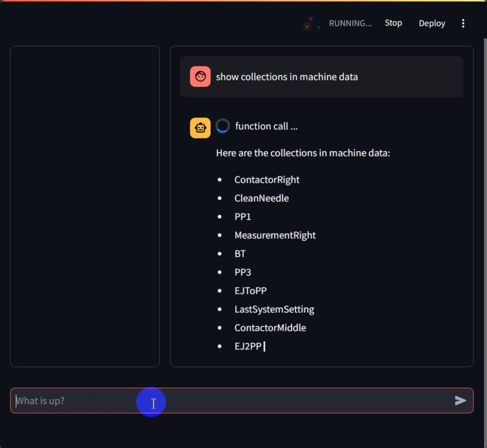This screenshot has height=448, width=487.
Task: Click the user avatar icon
Action: coord(200,77)
